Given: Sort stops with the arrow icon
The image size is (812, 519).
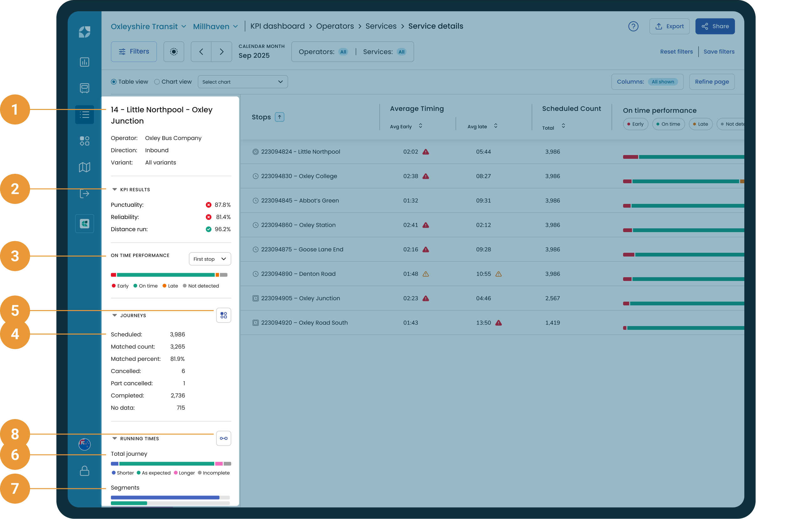Looking at the screenshot, I should [x=279, y=117].
